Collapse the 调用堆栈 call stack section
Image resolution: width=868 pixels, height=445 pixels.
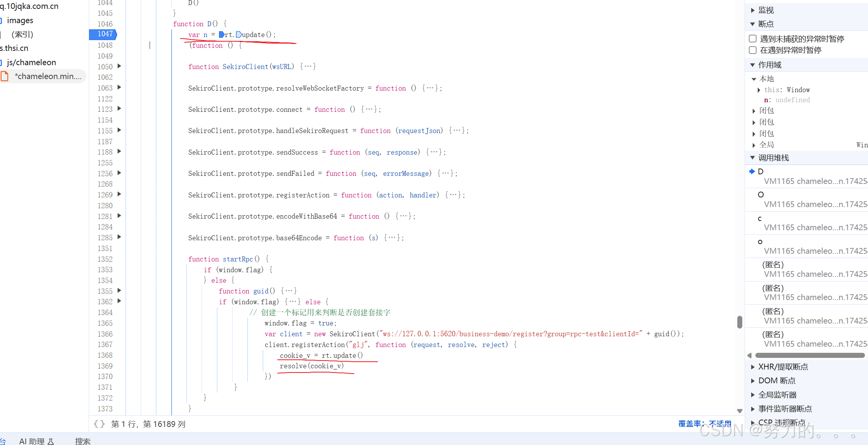[752, 158]
